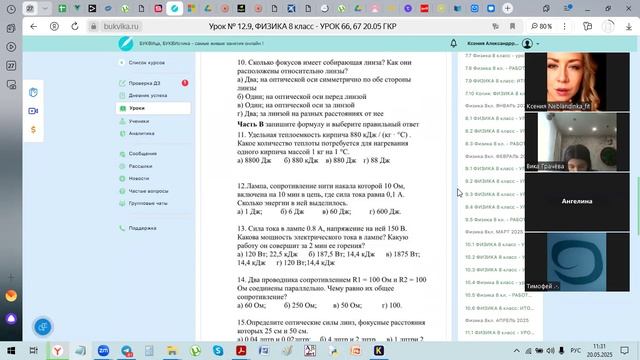Open lesson 11.1 ФИЗИКА 8 класс in list
This screenshot has height=360, width=640.
[x=499, y=333]
